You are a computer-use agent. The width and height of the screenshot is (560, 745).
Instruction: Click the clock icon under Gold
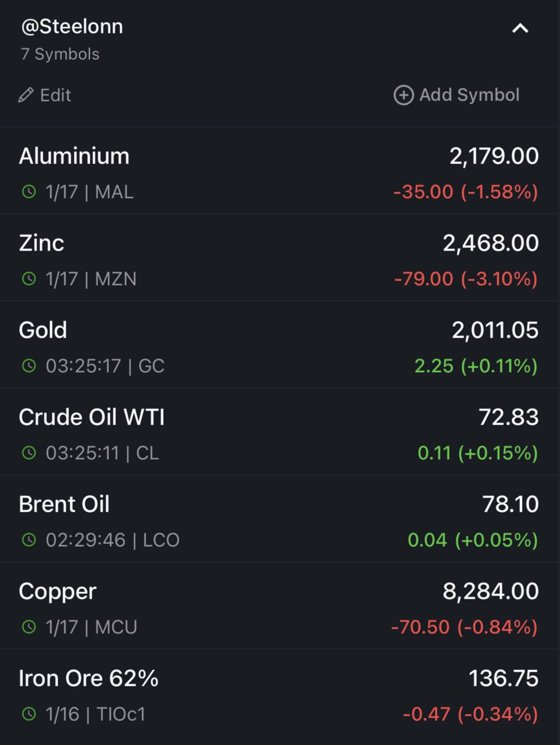[28, 366]
